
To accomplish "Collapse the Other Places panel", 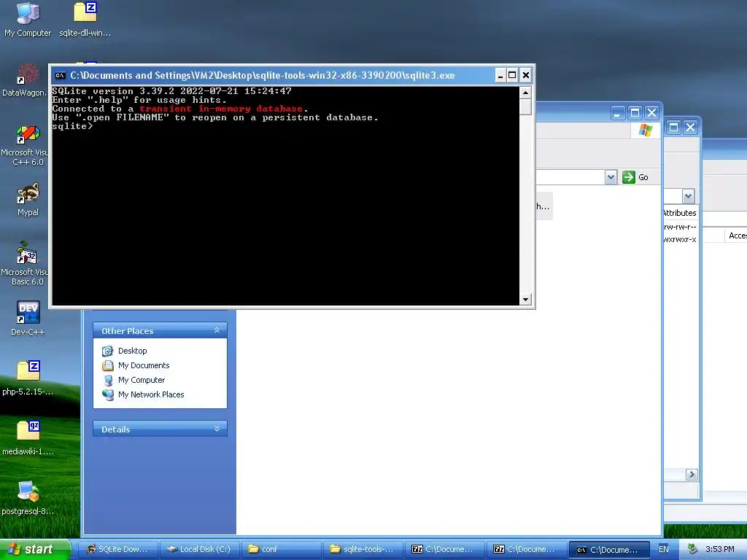I will 217,330.
